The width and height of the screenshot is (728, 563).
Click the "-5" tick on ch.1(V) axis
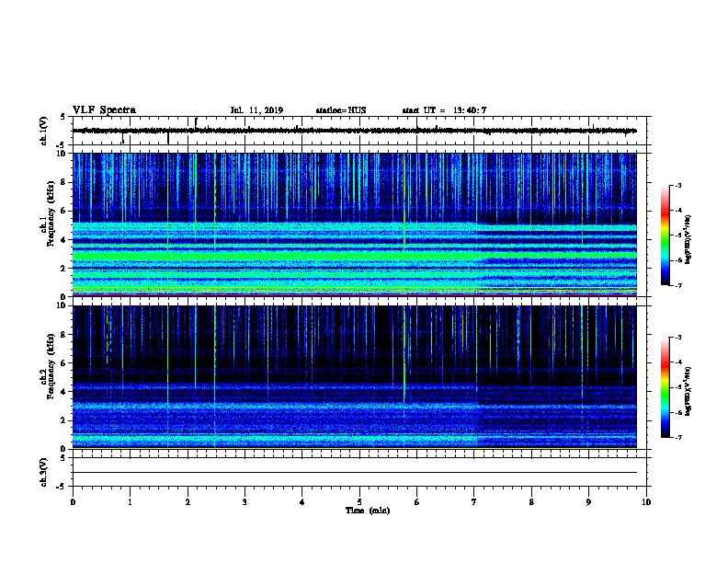click(62, 145)
